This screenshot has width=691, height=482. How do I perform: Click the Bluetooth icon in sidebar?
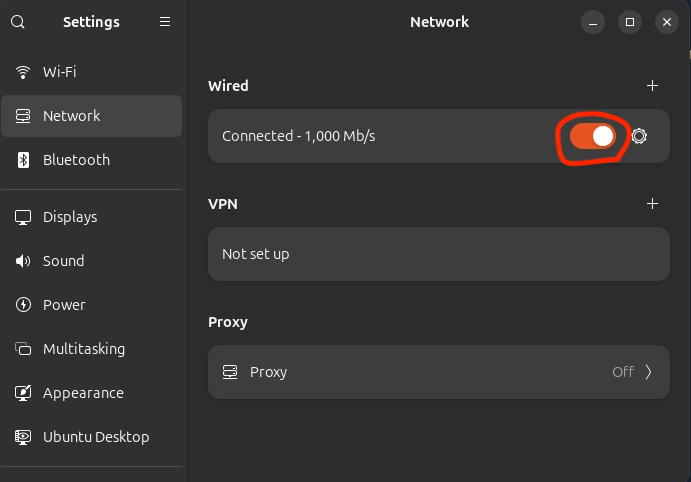click(23, 160)
